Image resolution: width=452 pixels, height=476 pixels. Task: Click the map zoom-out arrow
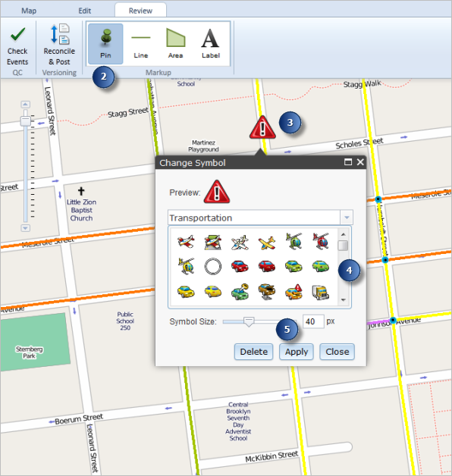pyautogui.click(x=25, y=228)
